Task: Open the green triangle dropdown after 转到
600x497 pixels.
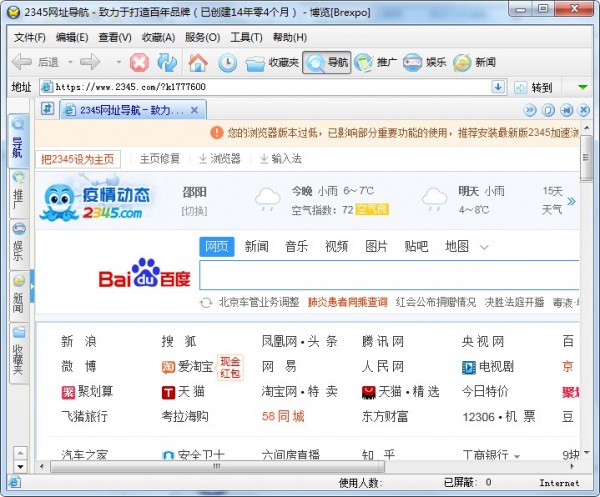Action: tap(583, 88)
